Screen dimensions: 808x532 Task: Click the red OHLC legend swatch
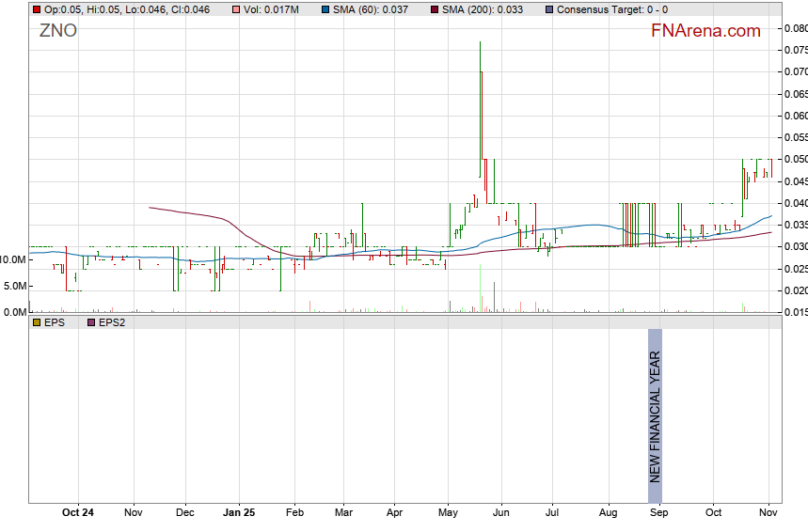click(x=37, y=9)
